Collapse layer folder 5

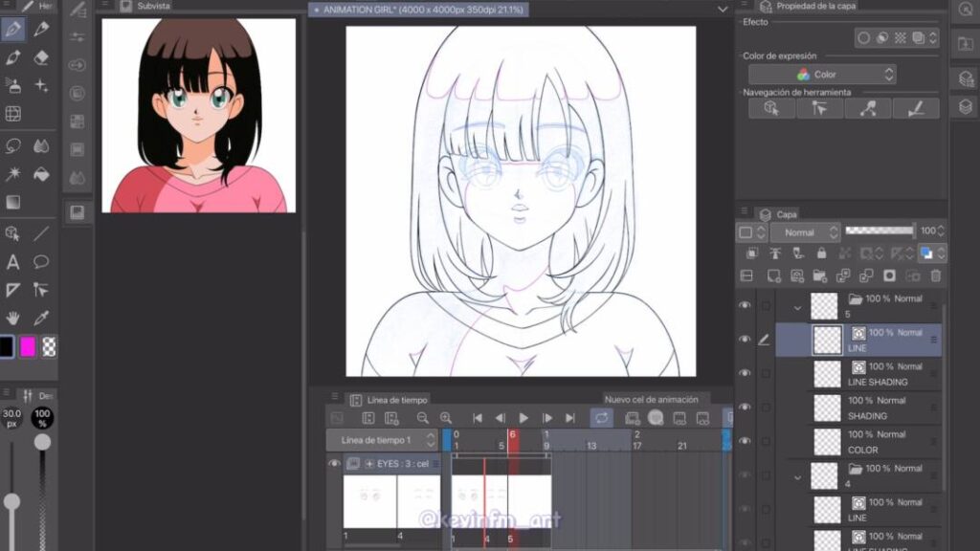click(797, 307)
